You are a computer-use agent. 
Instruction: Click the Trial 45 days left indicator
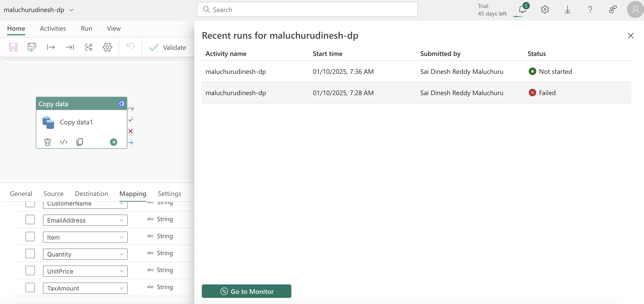(x=492, y=10)
